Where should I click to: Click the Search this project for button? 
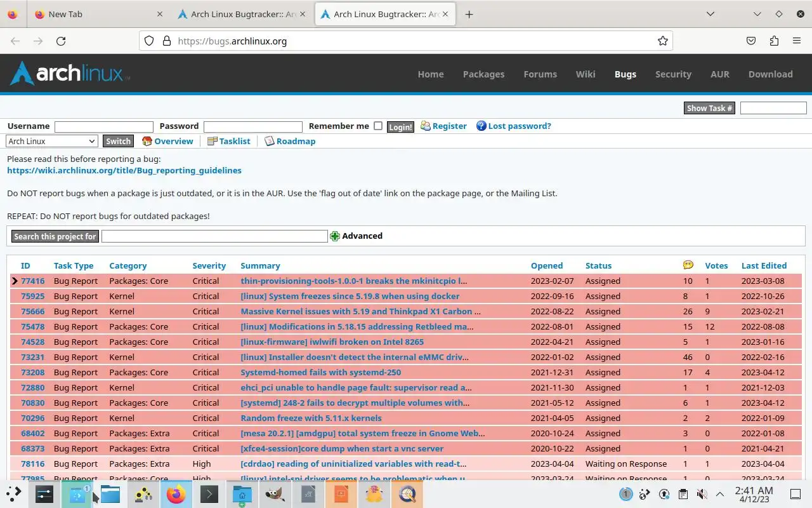point(55,236)
